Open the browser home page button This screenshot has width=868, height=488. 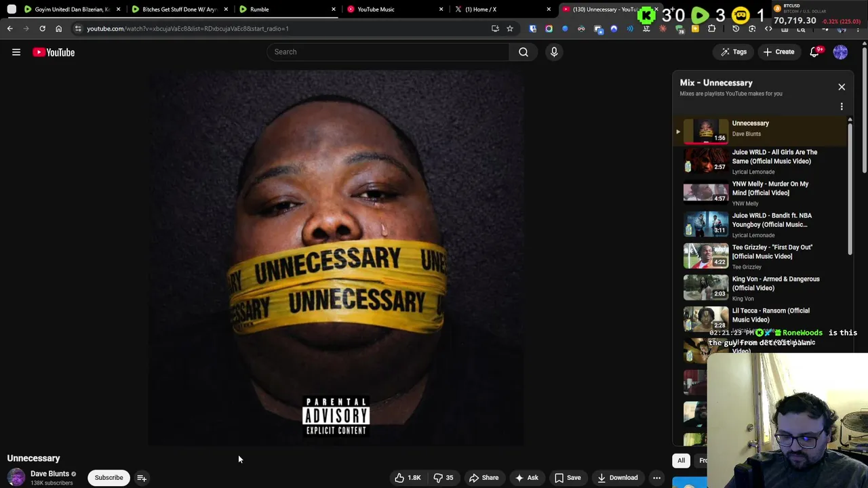coord(58,28)
